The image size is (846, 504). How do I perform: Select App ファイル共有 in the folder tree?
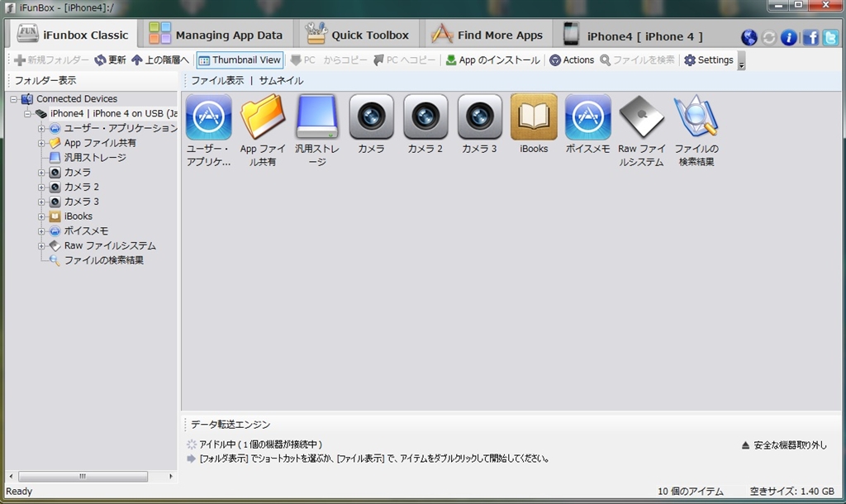pos(100,143)
